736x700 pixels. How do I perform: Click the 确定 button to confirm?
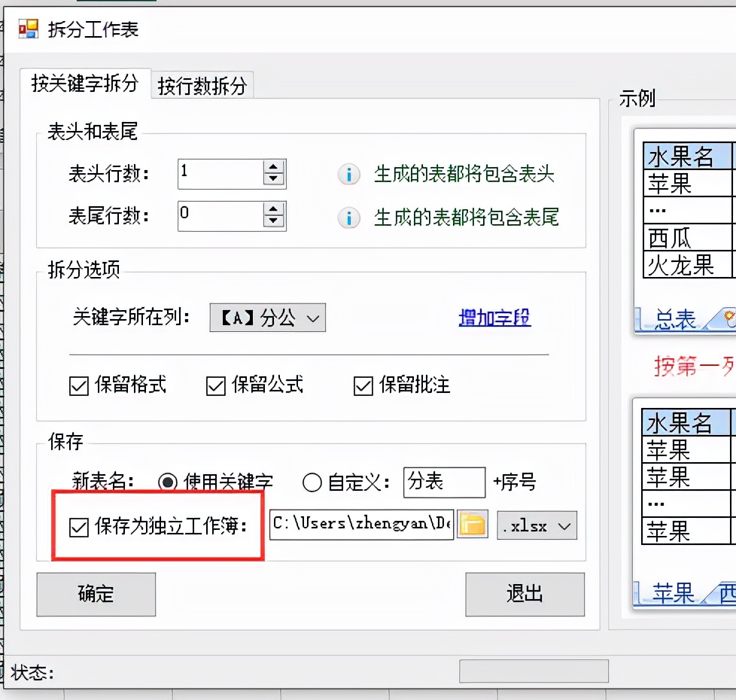pyautogui.click(x=96, y=594)
